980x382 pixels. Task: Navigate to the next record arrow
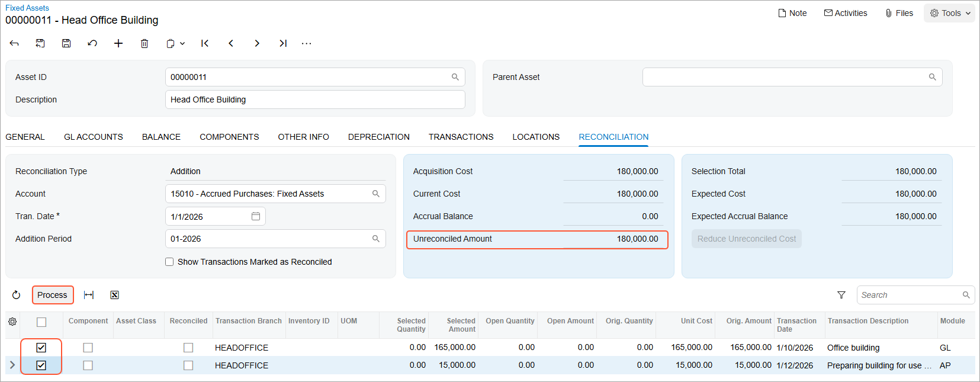tap(257, 43)
